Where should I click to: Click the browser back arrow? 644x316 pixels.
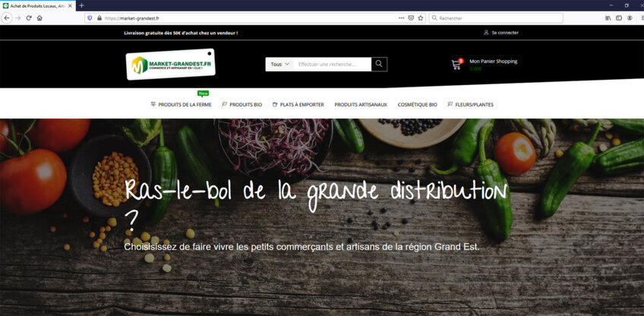point(7,17)
